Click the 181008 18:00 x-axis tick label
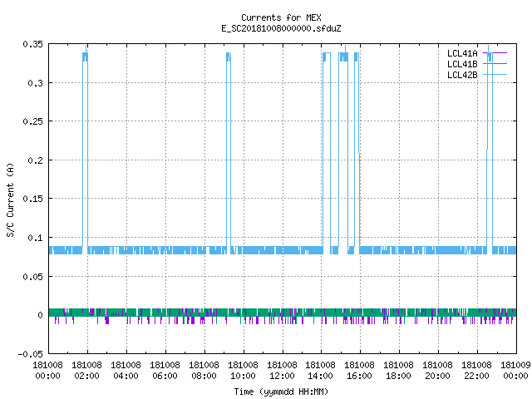 coord(398,371)
